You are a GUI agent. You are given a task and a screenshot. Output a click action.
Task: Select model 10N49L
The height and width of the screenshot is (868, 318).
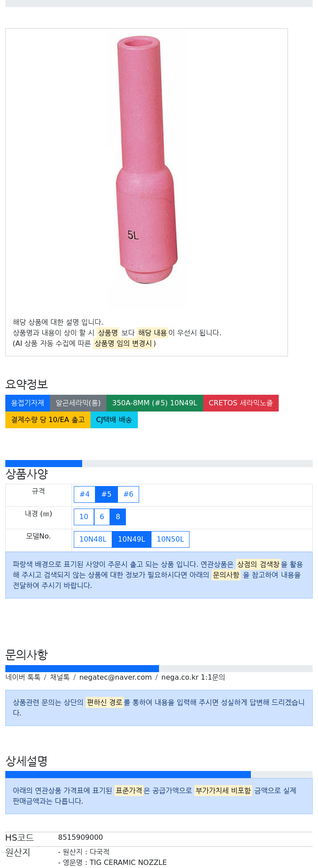pos(132,539)
